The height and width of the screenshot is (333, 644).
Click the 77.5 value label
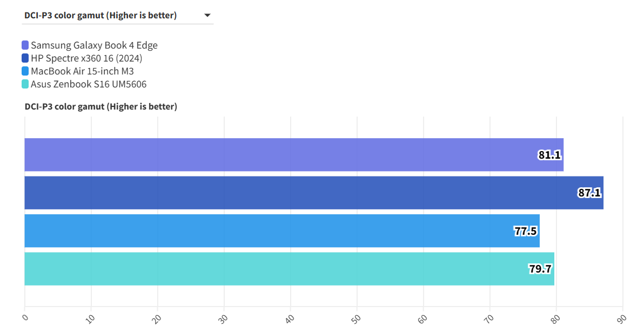[526, 232]
